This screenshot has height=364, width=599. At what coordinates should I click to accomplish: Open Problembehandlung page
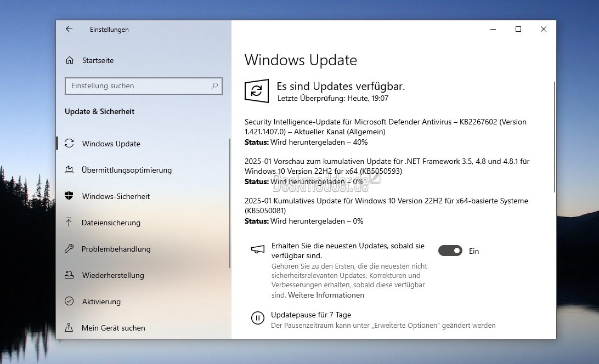coord(116,249)
